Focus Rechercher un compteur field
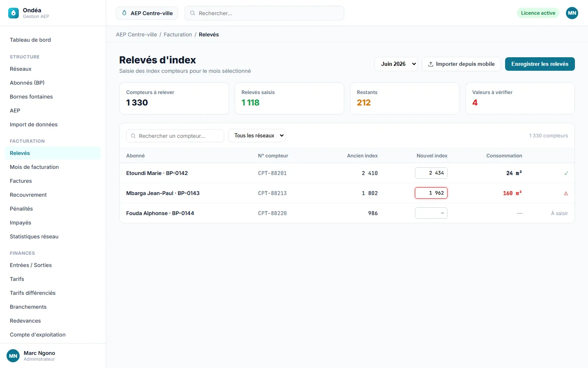 [x=175, y=136]
